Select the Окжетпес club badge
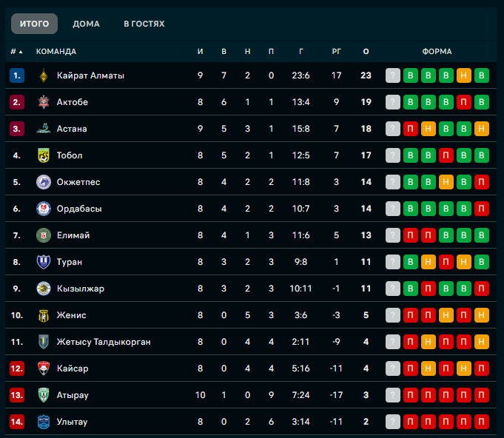The image size is (504, 438). (x=44, y=182)
